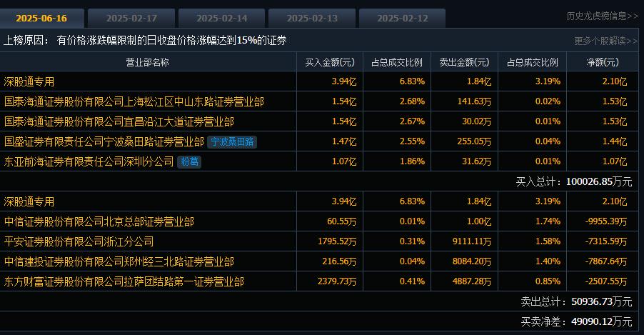
Task: Click the 宁波桑田路 tag badge
Action: coord(232,142)
